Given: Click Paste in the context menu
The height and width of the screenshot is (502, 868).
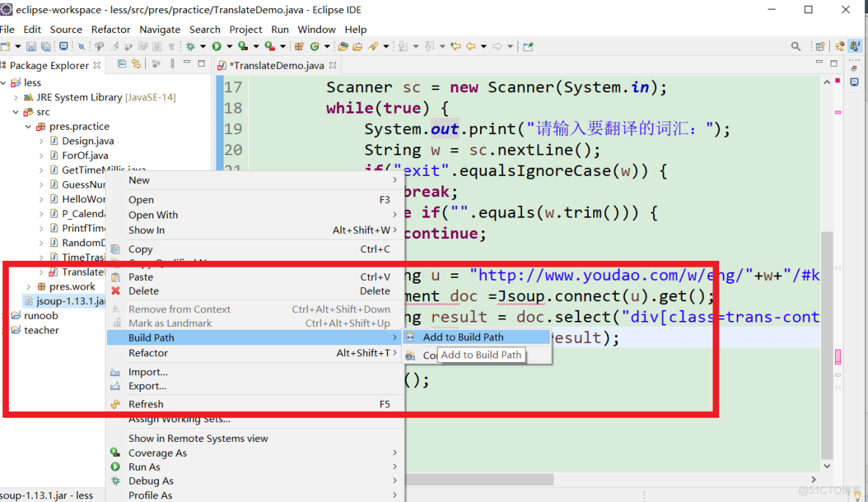Looking at the screenshot, I should 255,277.
